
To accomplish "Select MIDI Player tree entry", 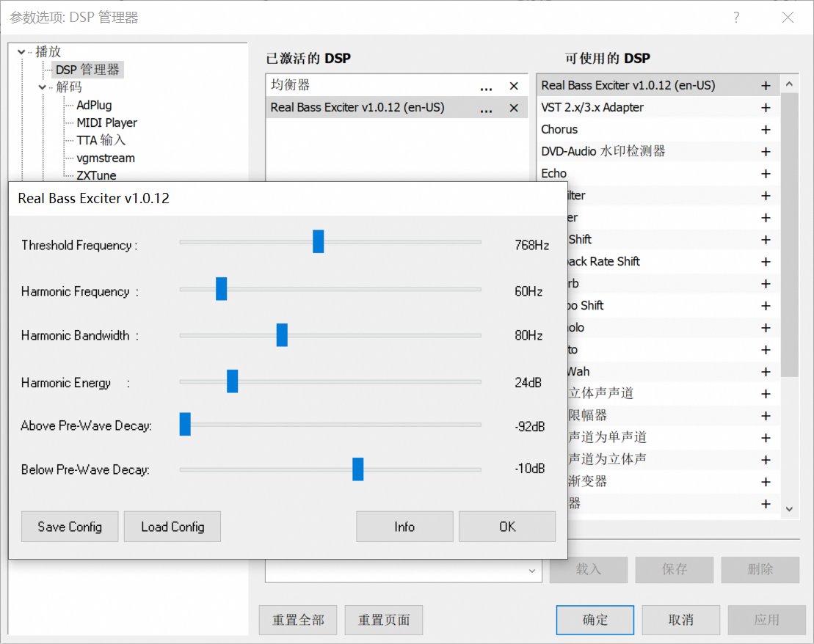I will point(107,122).
